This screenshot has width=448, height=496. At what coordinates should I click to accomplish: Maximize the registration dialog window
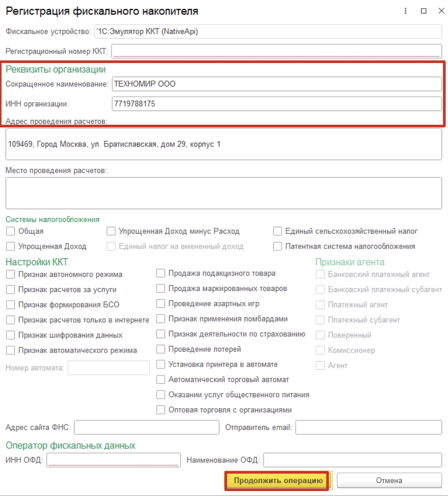click(424, 11)
